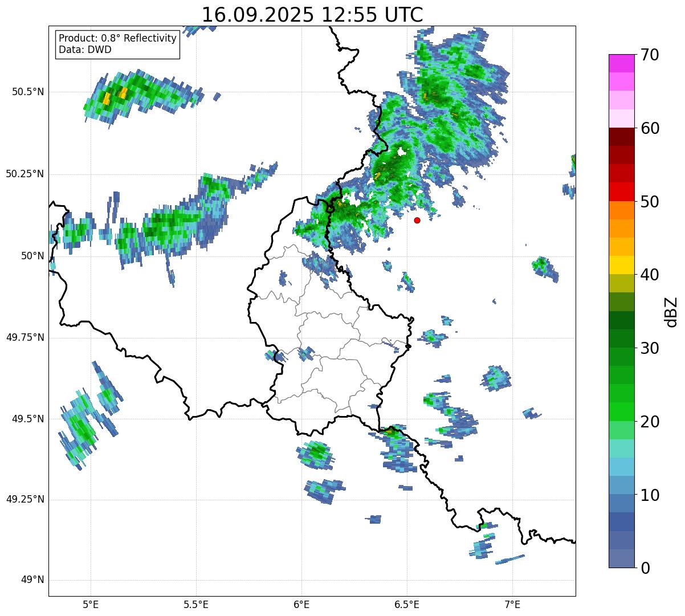Click the "Data: DWD" text
Screen dimensions: 685x616
pyautogui.click(x=85, y=50)
